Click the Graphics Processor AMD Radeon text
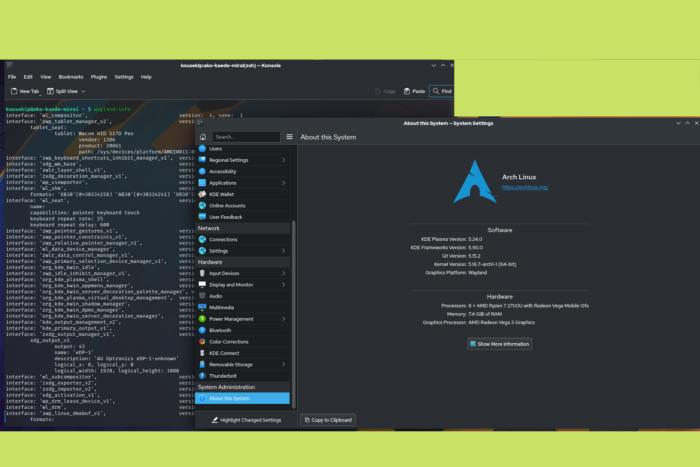Screen dimensions: 700x467 [479, 322]
